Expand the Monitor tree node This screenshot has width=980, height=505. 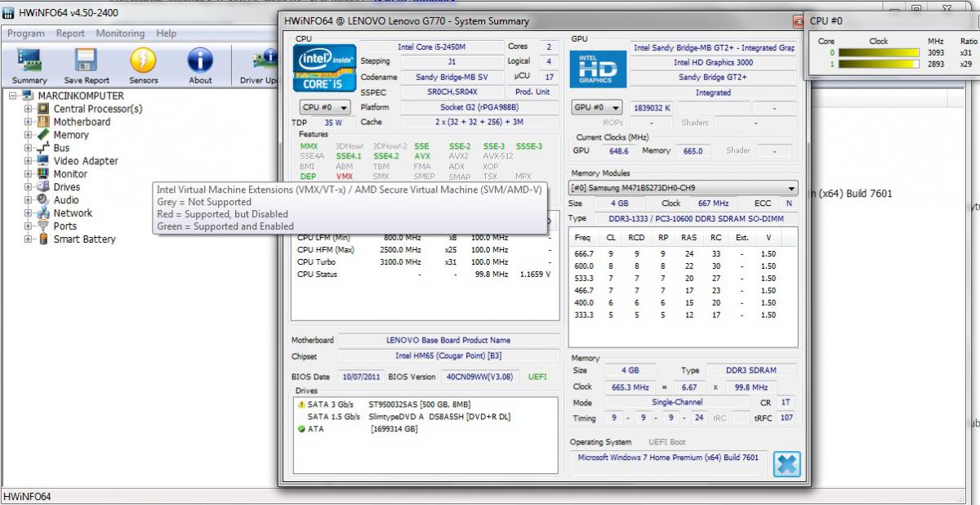click(29, 174)
